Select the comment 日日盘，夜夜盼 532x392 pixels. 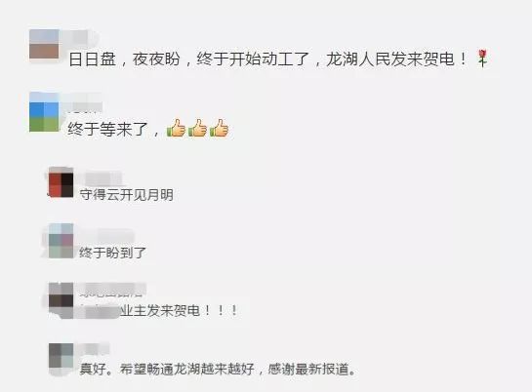pos(278,59)
